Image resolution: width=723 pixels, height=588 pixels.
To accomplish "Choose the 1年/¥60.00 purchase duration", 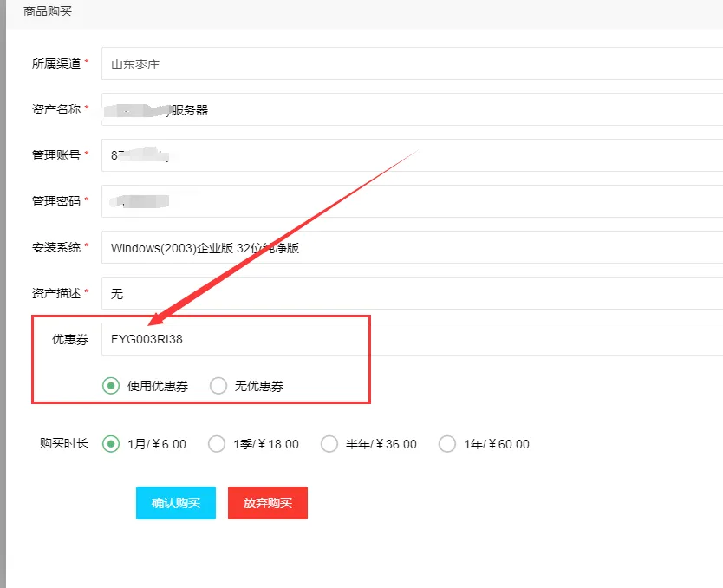I will point(446,444).
